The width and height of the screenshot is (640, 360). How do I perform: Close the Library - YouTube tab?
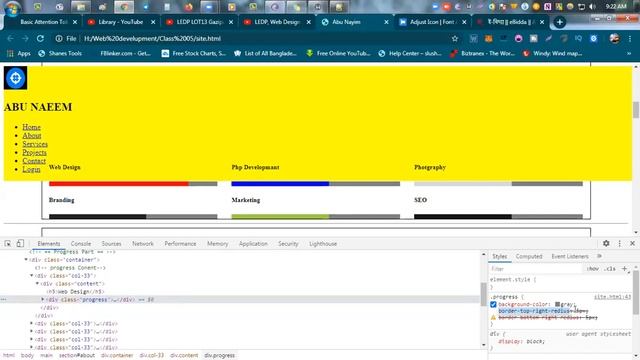[x=153, y=22]
